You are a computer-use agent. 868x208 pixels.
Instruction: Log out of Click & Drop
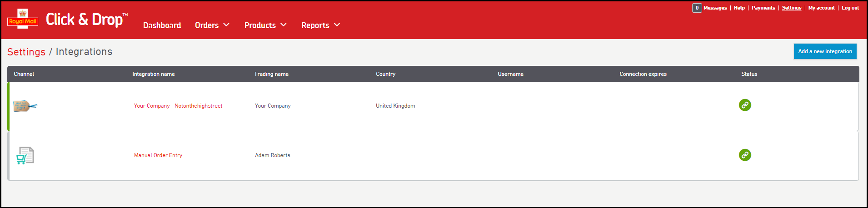(x=850, y=8)
